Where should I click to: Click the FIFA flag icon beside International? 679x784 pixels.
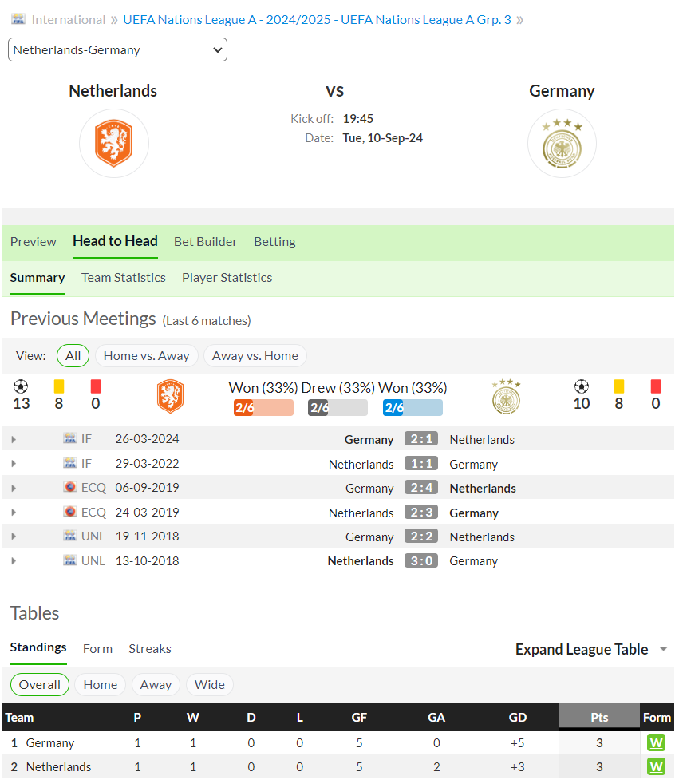click(x=18, y=19)
